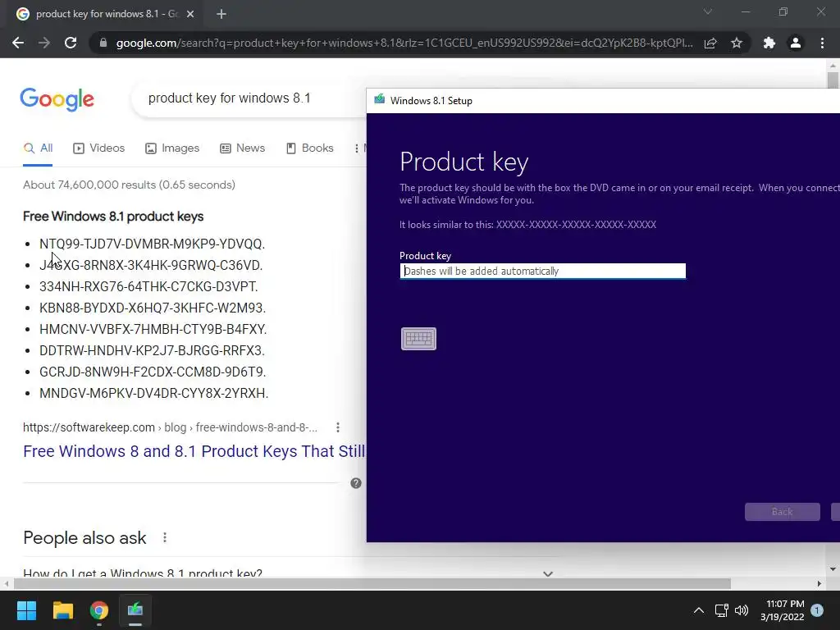Click the key KBN88-BYDXD-X6HQ7-3KHFC-W2M93
The width and height of the screenshot is (840, 630).
click(x=153, y=308)
